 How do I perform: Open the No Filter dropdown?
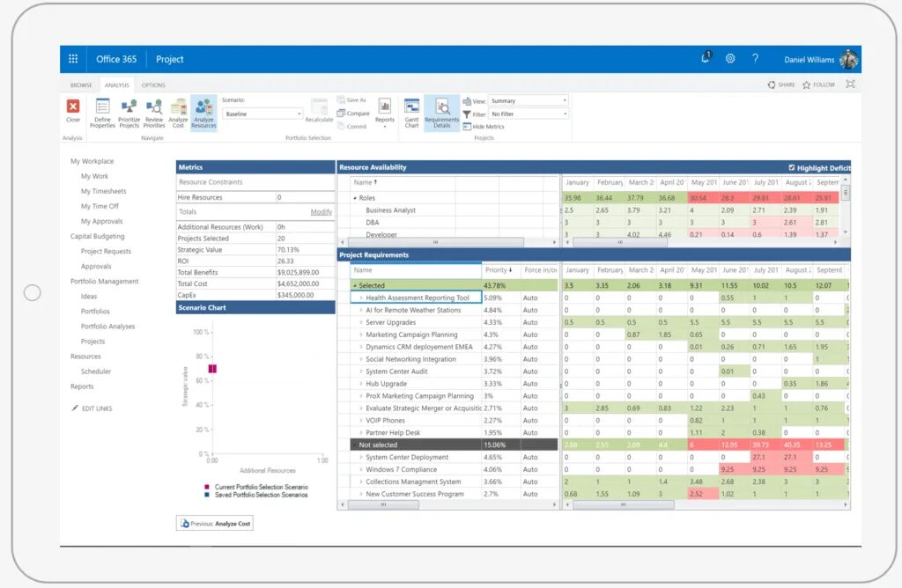click(x=529, y=114)
